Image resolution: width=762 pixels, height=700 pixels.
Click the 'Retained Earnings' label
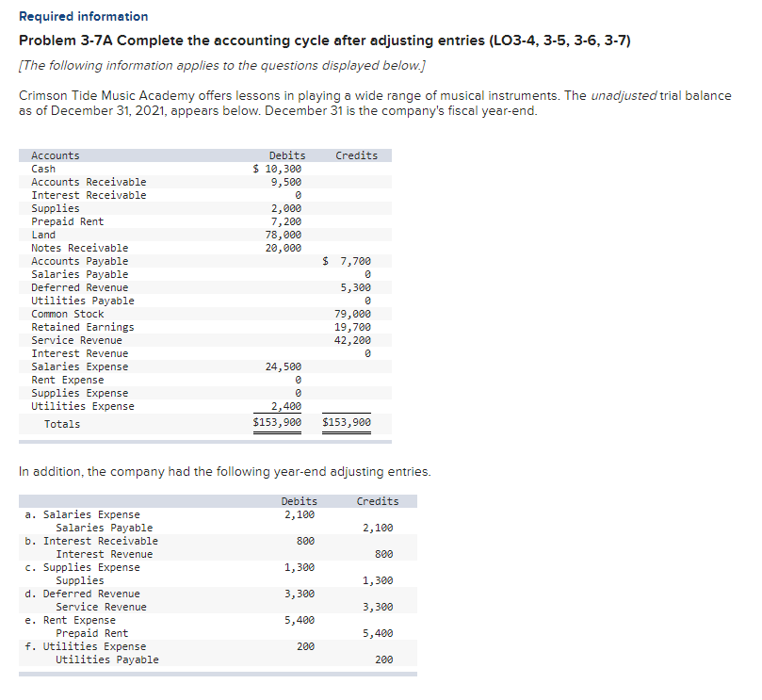(x=83, y=327)
